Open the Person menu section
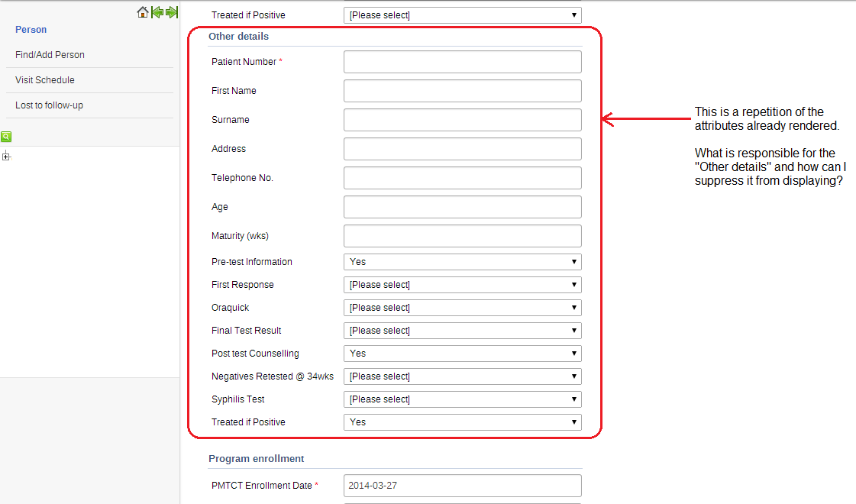Screen dimensions: 856x504 31,30
